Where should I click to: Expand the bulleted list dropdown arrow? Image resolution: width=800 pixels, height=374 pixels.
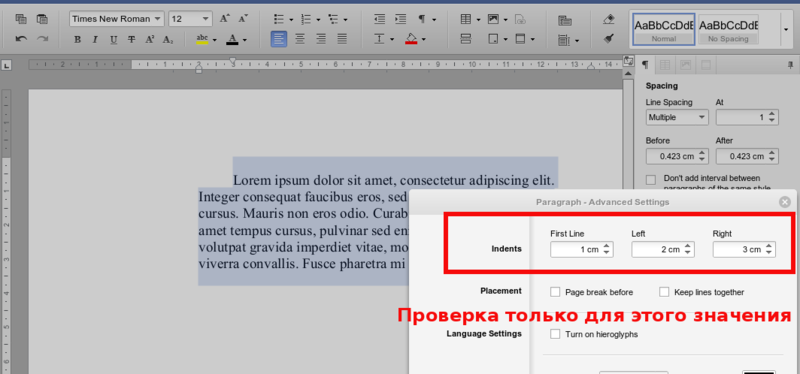click(291, 20)
